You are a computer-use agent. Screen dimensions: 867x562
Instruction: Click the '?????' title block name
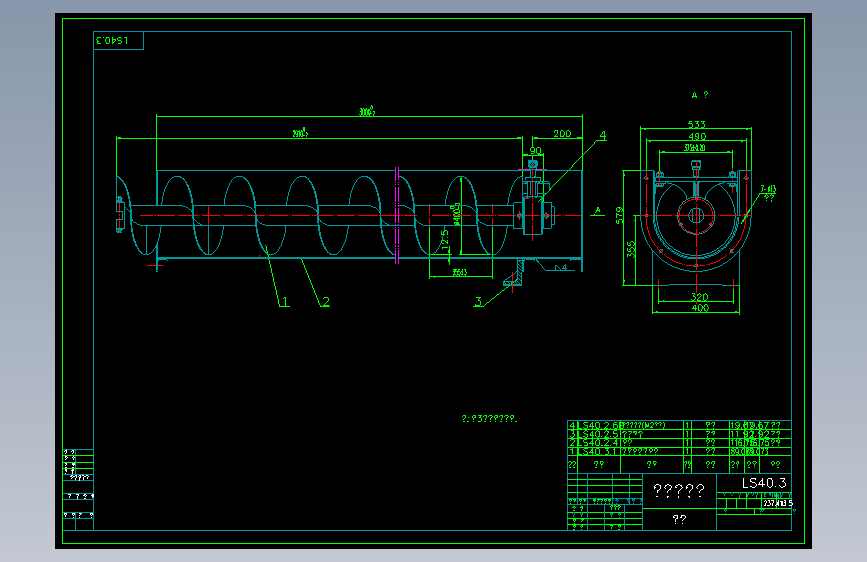pyautogui.click(x=679, y=490)
